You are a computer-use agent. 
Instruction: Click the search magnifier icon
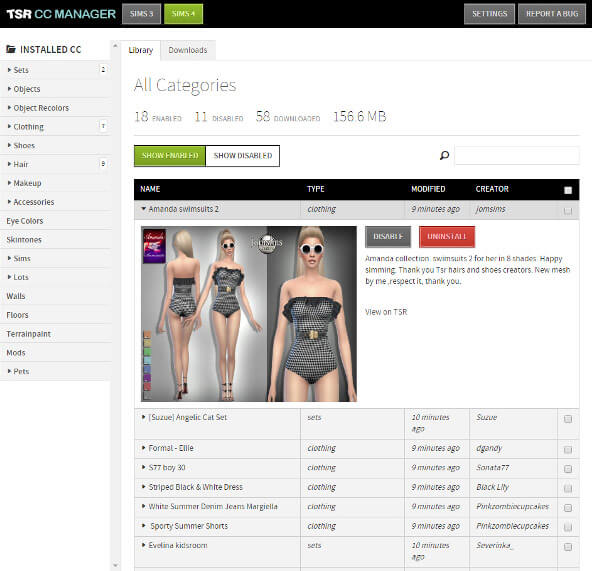pos(444,155)
